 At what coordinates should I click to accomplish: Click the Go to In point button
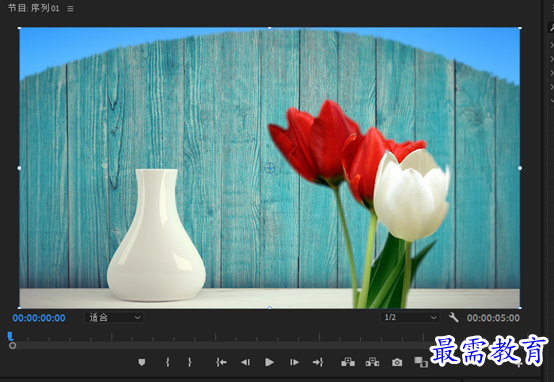point(221,362)
